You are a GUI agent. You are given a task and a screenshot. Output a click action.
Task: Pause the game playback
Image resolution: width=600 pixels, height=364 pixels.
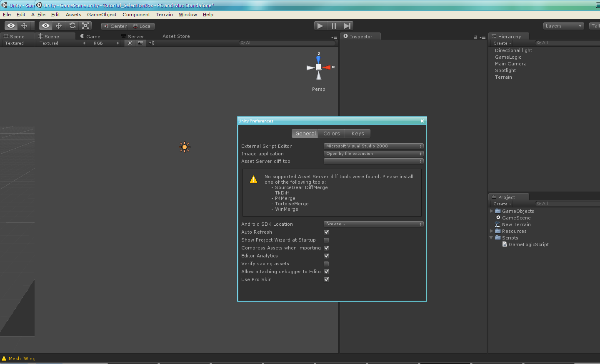coord(334,26)
